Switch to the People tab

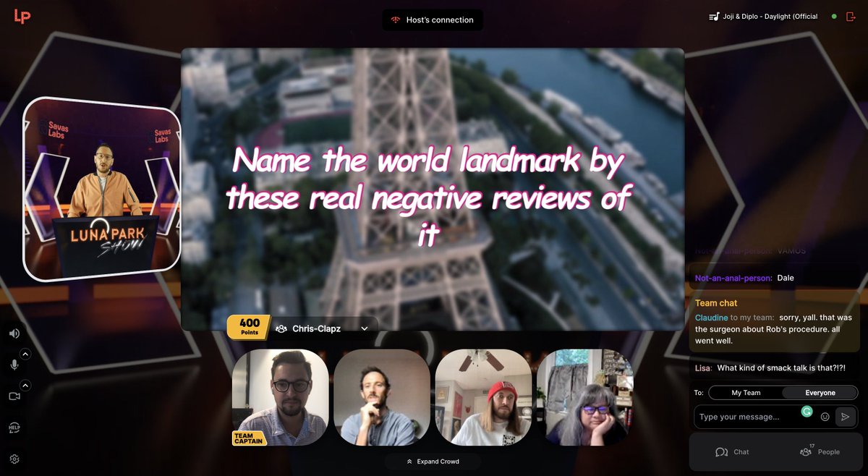coord(820,452)
